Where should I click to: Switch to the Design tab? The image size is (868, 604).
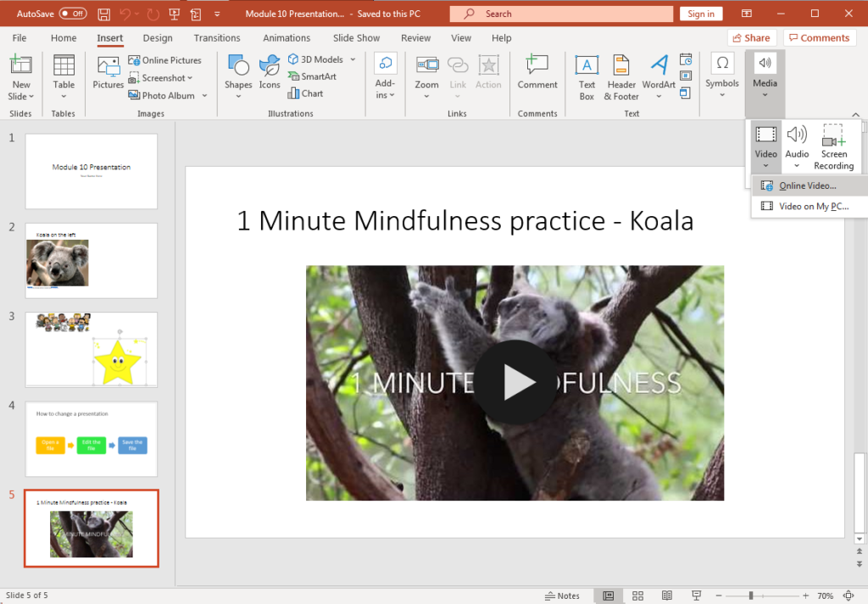[156, 37]
